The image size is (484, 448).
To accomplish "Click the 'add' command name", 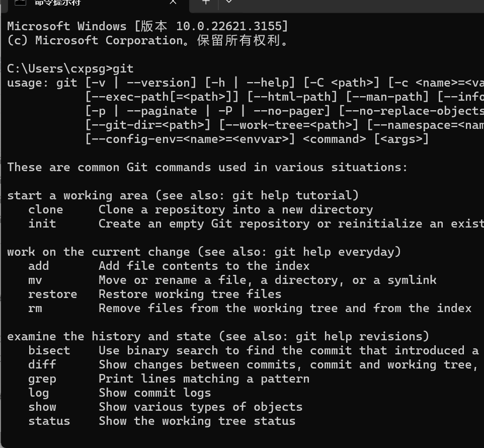I will coord(39,266).
